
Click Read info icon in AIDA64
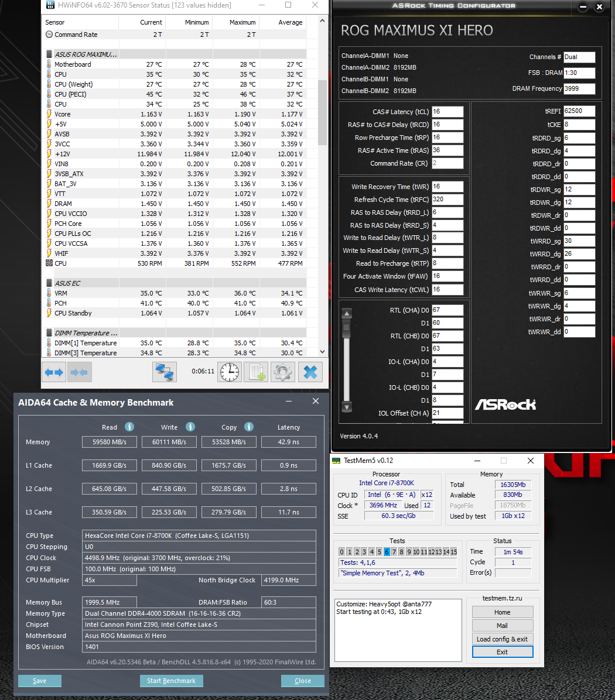(x=129, y=427)
